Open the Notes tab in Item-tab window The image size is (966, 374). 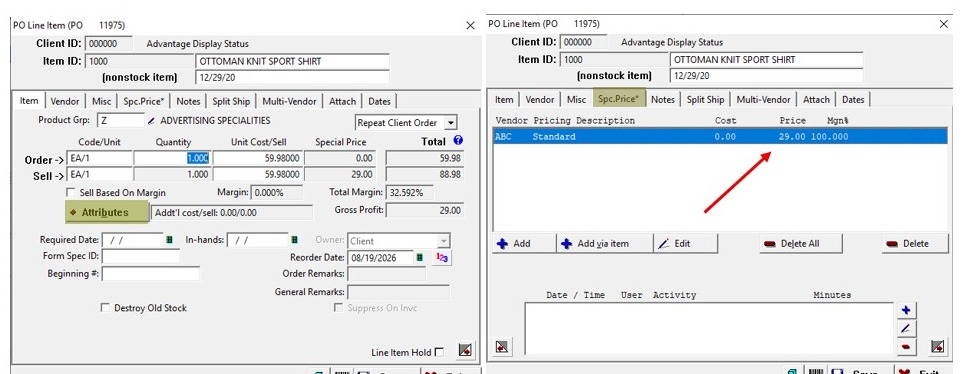coord(188,101)
